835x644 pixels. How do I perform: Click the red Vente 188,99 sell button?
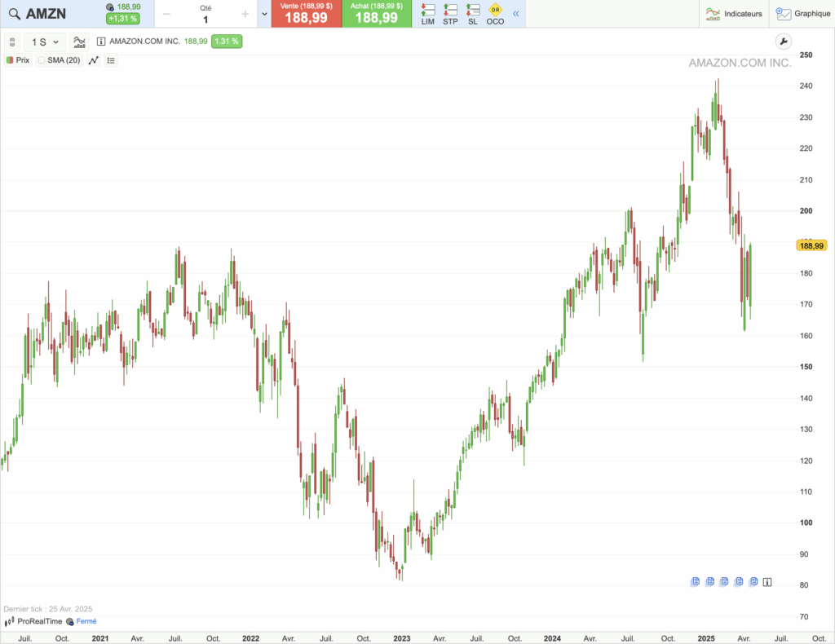307,14
